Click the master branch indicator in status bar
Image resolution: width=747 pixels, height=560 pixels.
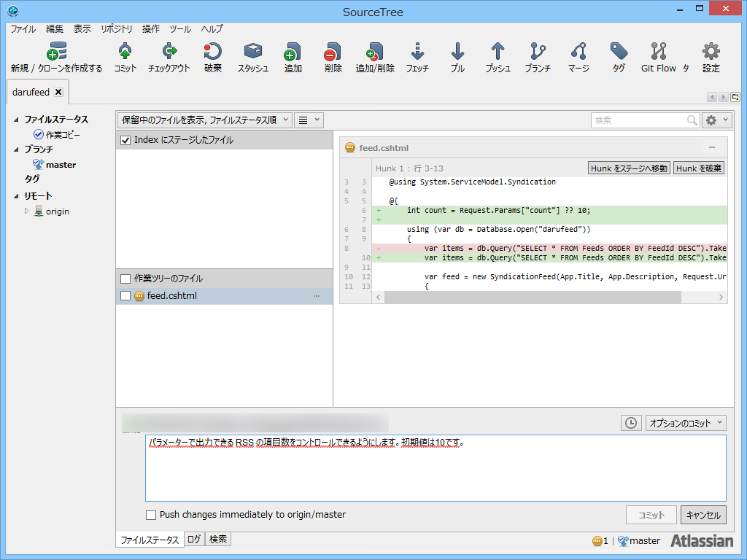pyautogui.click(x=639, y=541)
